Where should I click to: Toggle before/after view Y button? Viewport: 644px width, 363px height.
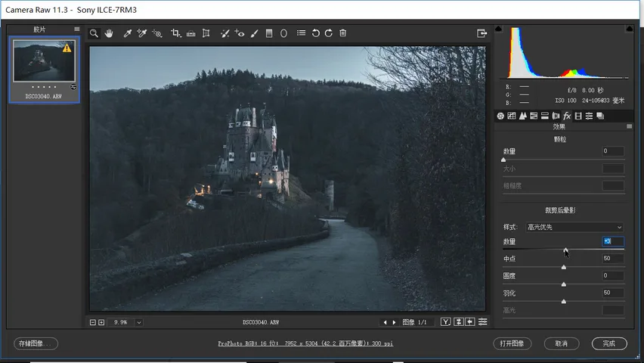tap(446, 322)
